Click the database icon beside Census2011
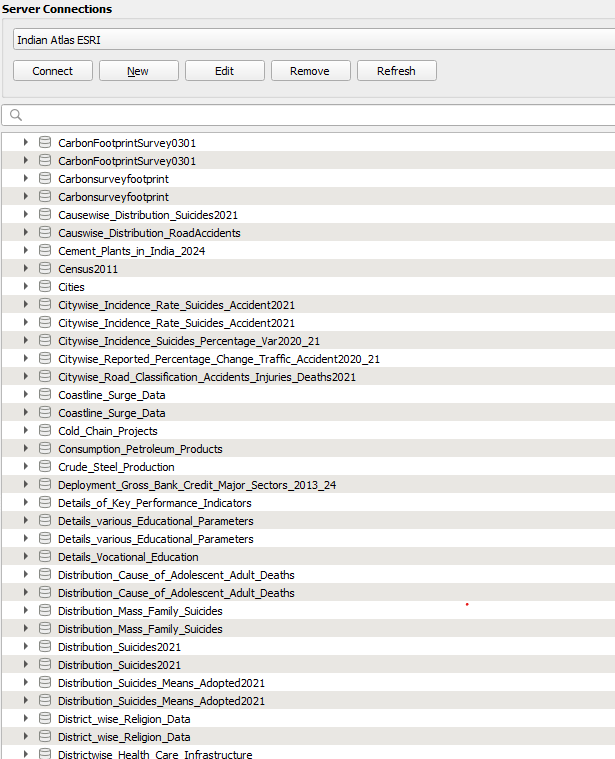Image resolution: width=615 pixels, height=759 pixels. tap(45, 269)
